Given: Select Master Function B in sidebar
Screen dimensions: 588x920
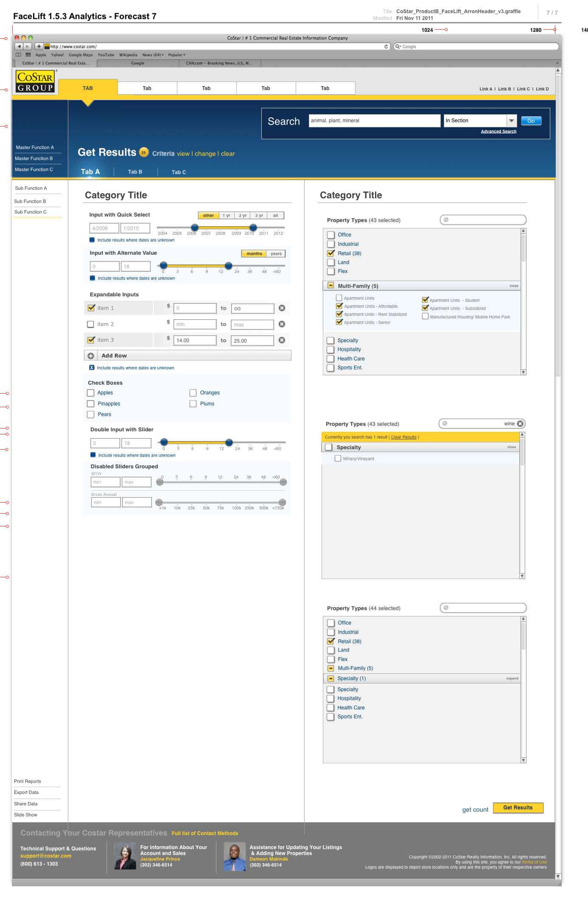Looking at the screenshot, I should pyautogui.click(x=34, y=158).
